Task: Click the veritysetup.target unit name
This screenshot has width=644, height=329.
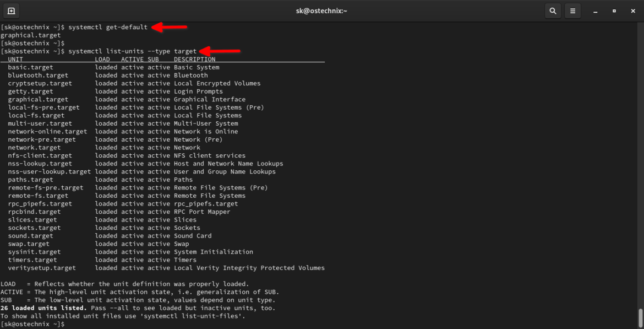Action: point(42,268)
